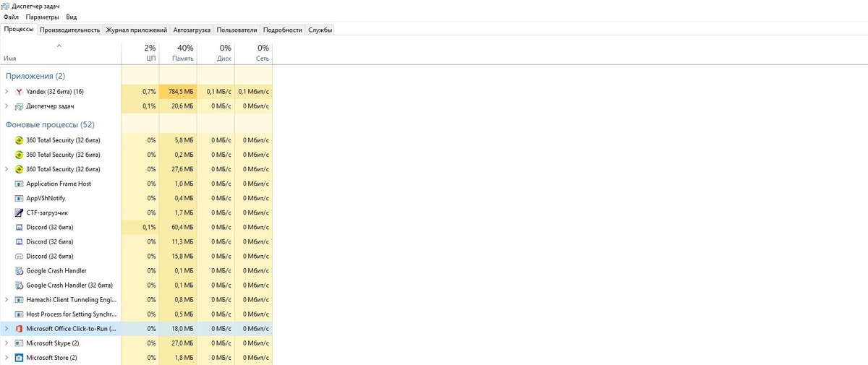The height and width of the screenshot is (365, 868).
Task: Select the CTF-загрузчик row name
Action: pyautogui.click(x=47, y=212)
